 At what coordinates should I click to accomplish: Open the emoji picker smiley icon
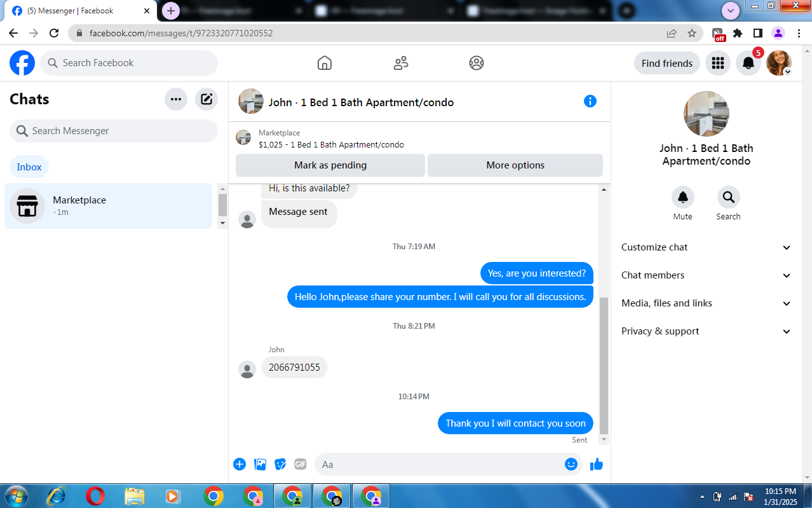(x=571, y=464)
